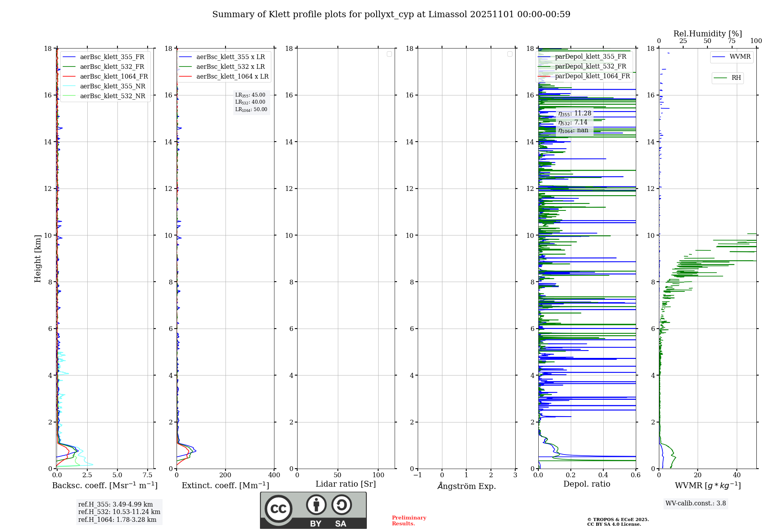
Task: Click the red Preliminary Results text
Action: click(x=409, y=520)
